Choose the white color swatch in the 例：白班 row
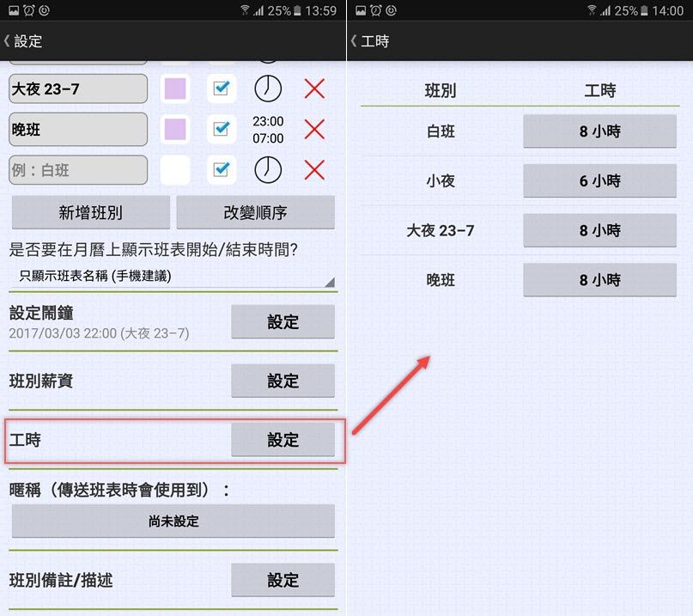Screen dimensions: 693x616 (175, 170)
